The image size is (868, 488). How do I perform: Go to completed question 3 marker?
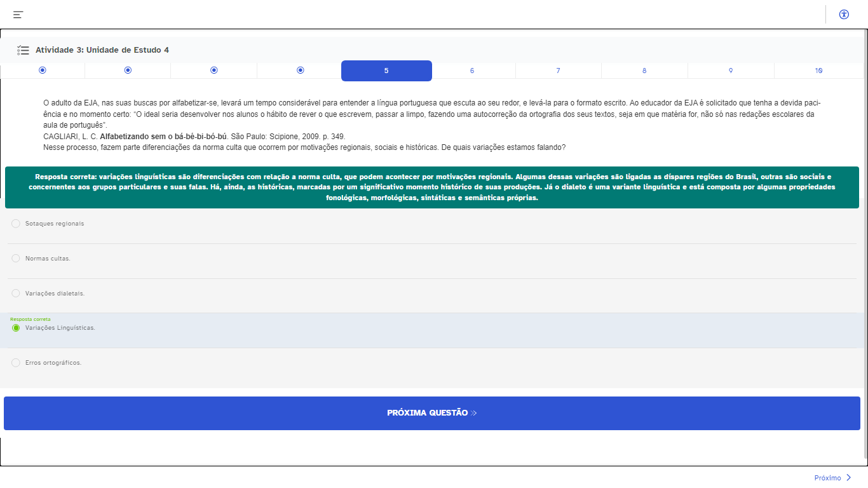point(214,70)
